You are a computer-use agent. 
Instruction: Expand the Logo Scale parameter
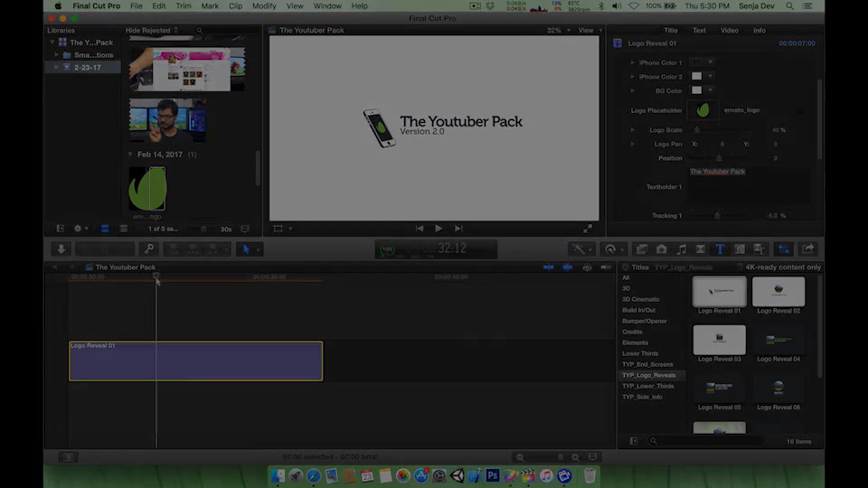(632, 129)
